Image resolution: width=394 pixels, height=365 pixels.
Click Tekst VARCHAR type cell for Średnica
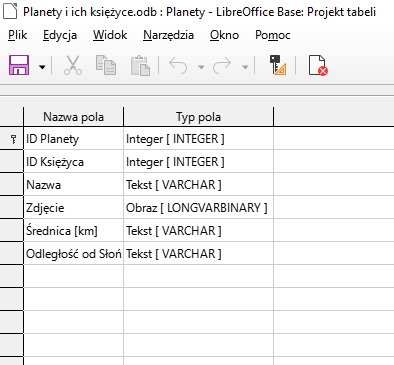coord(198,231)
